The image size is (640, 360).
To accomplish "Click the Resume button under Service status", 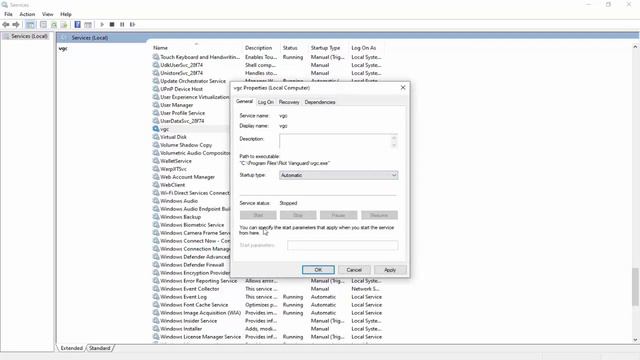I will [379, 215].
